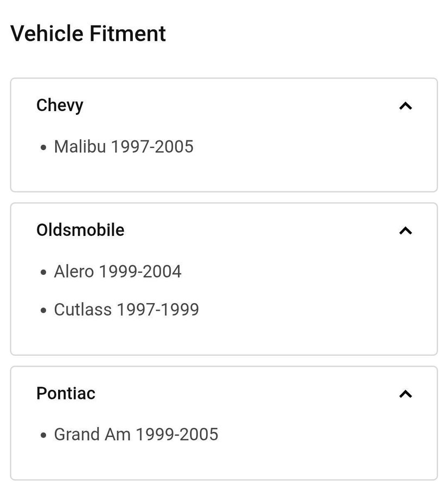Click the Vehicle Fitment heading
The image size is (448, 488).
(x=88, y=34)
